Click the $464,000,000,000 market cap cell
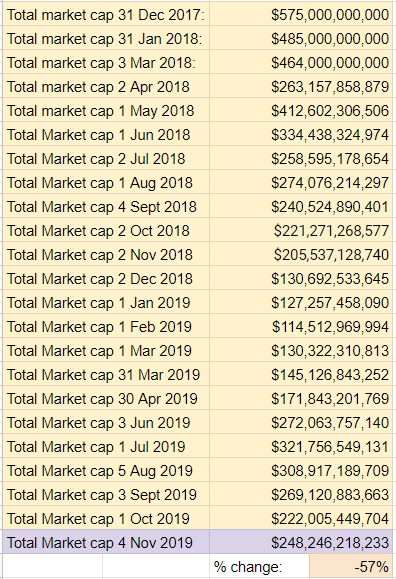This screenshot has height=579, width=396. click(301, 63)
